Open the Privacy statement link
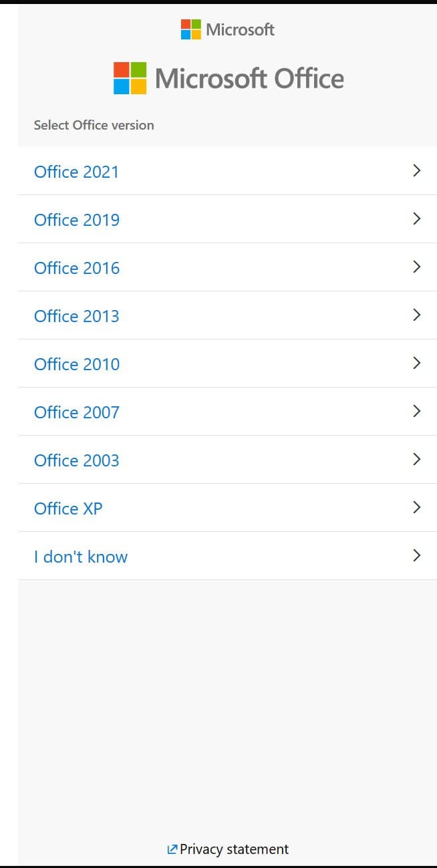 tap(234, 849)
